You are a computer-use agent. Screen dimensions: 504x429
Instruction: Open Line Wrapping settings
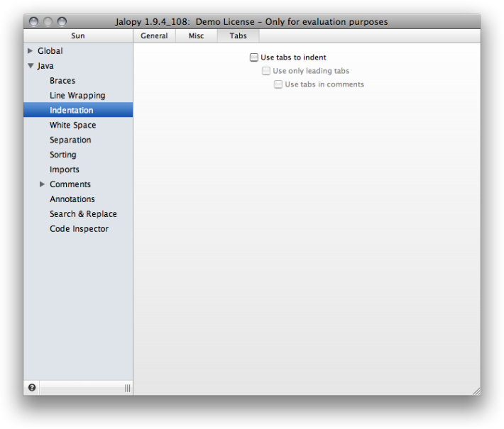point(77,95)
